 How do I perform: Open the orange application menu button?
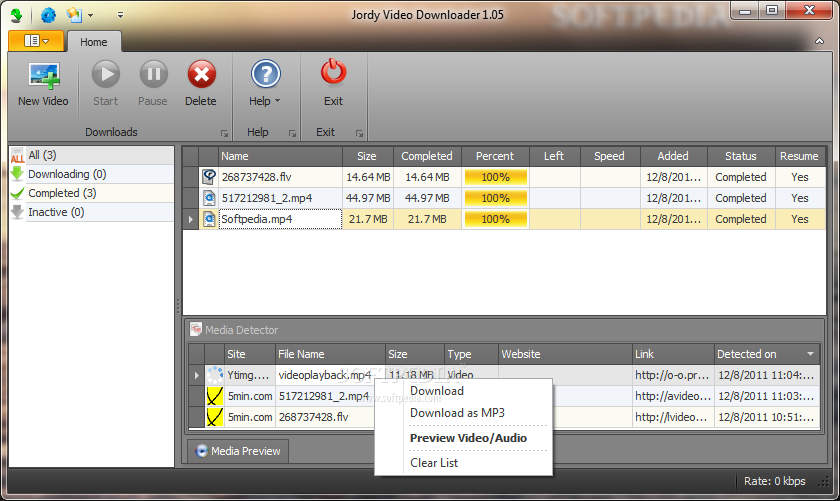pos(36,41)
